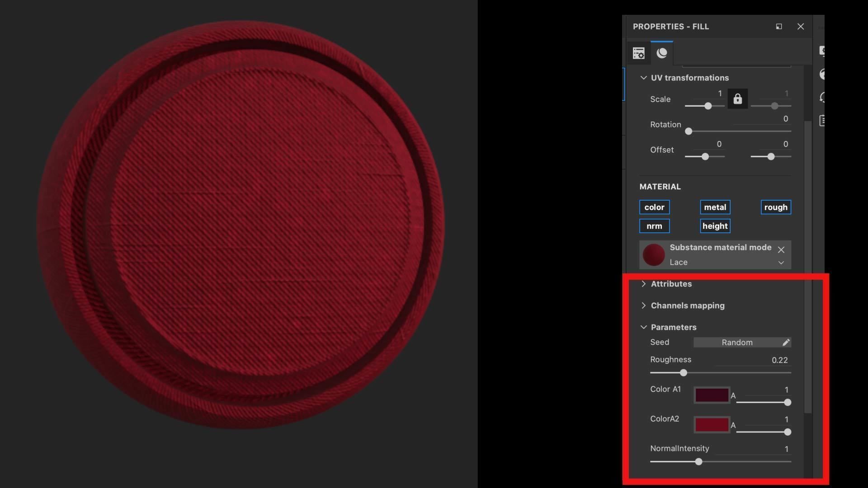This screenshot has width=868, height=488.
Task: Click the Lace material preview sphere
Action: [x=654, y=255]
